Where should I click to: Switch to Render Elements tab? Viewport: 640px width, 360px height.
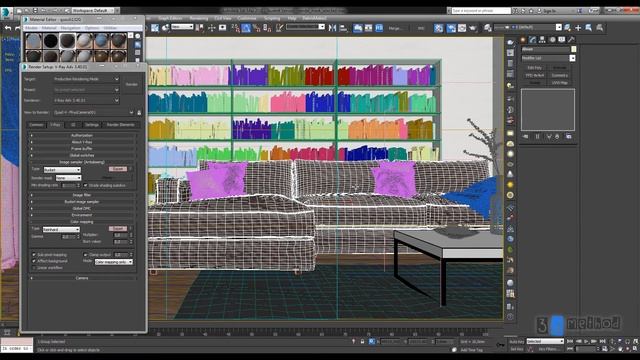pos(121,125)
